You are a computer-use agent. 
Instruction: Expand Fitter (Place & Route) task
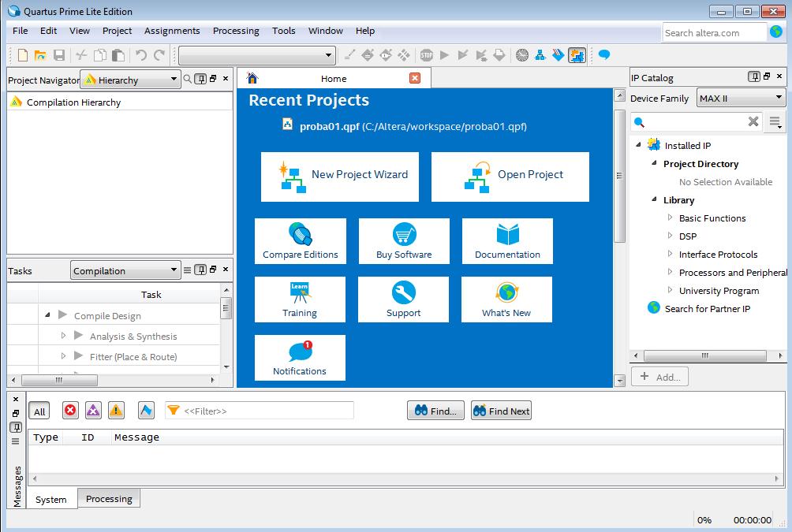[63, 355]
